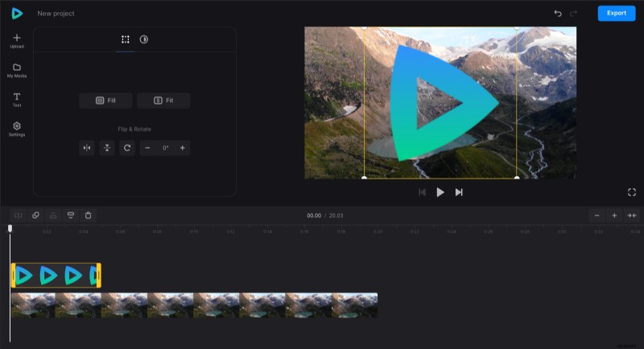644x349 pixels.
Task: Select the mountain video clip in timeline
Action: (x=194, y=305)
